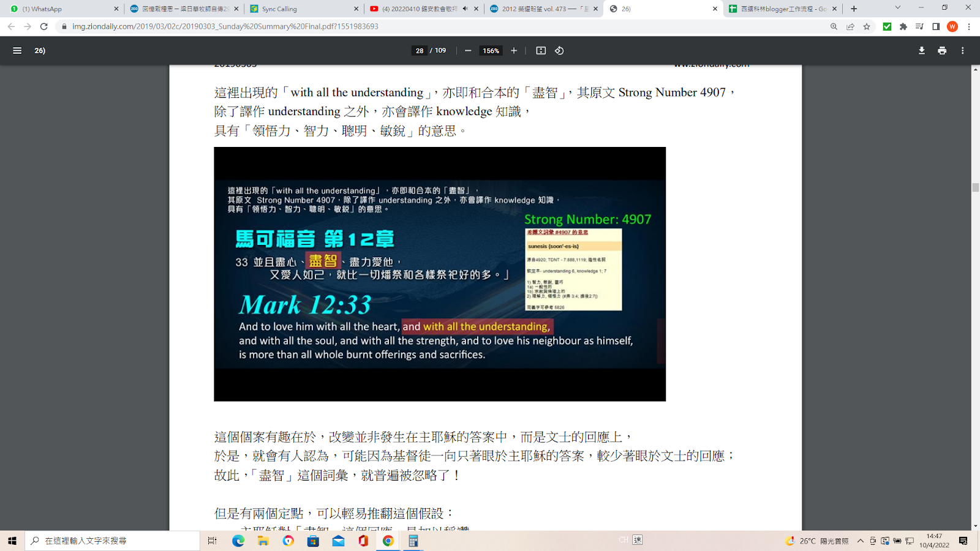Click the PDF page number field
Viewport: 980px width, 551px height.
(420, 51)
